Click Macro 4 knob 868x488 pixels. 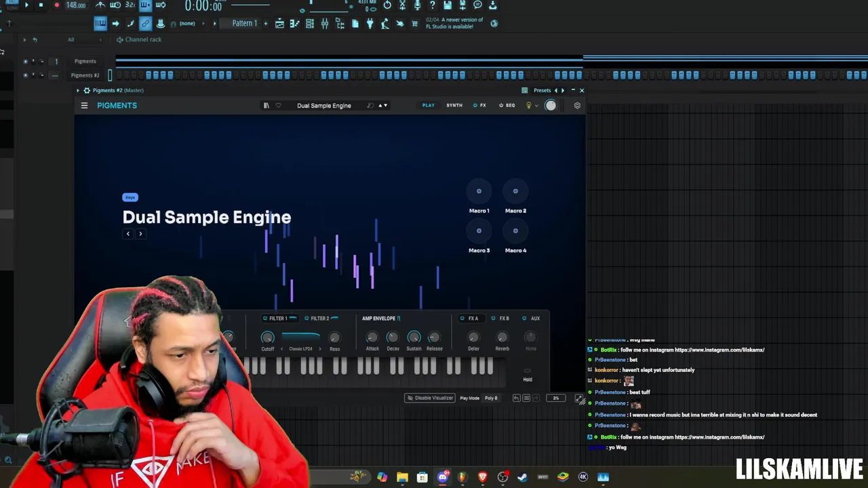pos(515,231)
